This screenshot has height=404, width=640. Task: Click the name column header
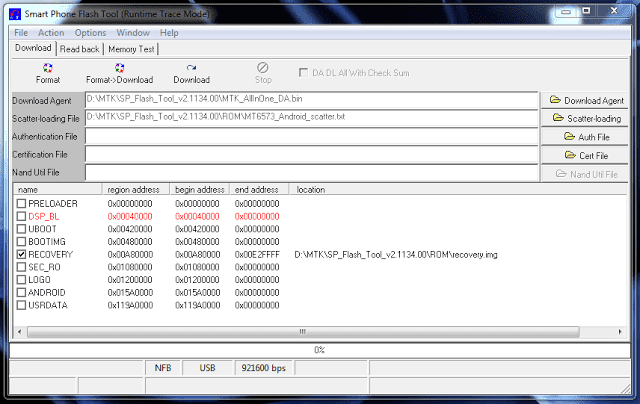(58, 189)
